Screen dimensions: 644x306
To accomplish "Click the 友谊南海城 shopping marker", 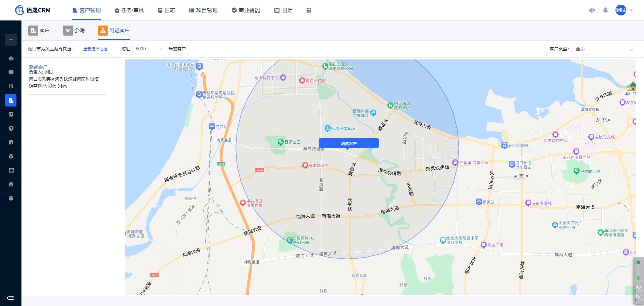I will 528,203.
